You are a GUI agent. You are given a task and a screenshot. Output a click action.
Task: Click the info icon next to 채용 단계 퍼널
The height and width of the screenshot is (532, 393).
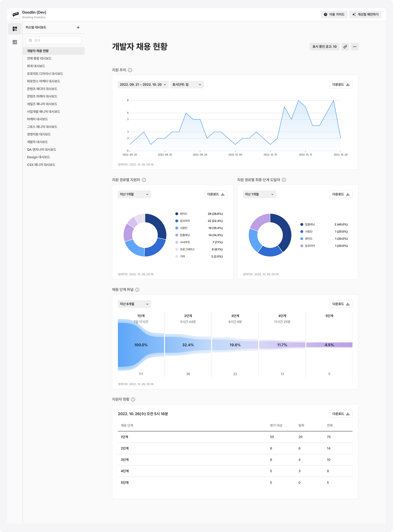pos(138,290)
